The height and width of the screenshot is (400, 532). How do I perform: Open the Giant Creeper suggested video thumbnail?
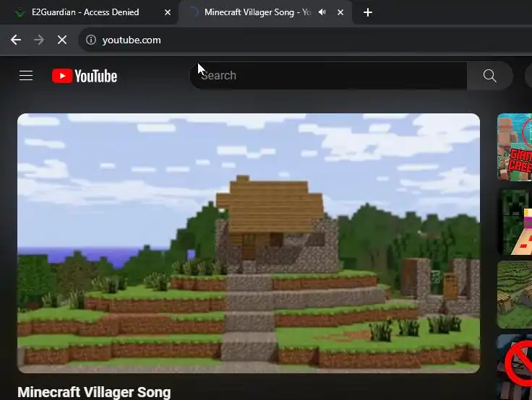pyautogui.click(x=515, y=147)
